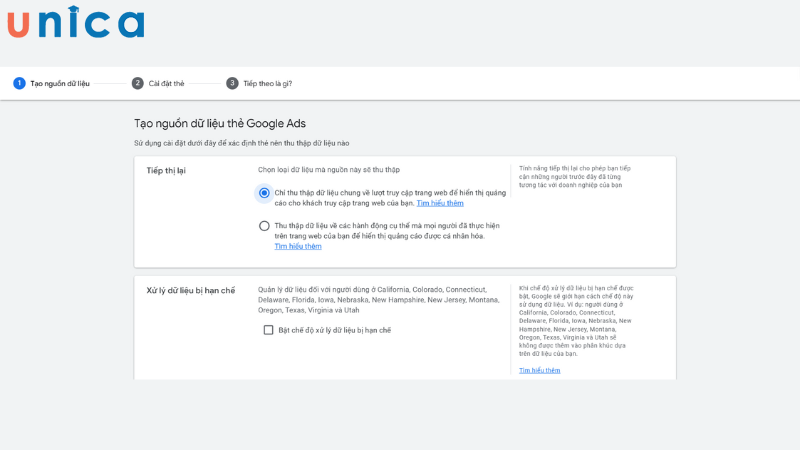Screen dimensions: 800x450
Task: Click the 'Tạo nguồn dữ liệu thẻ Google Ads' heading
Action: [219, 123]
